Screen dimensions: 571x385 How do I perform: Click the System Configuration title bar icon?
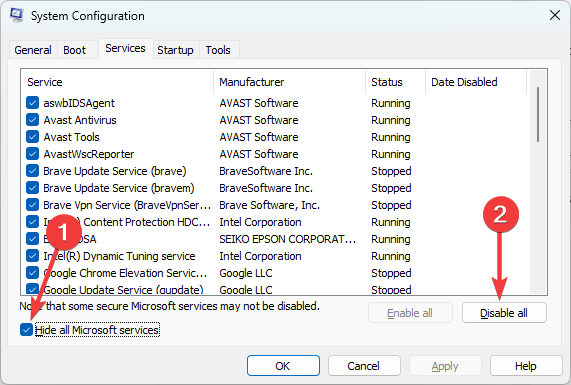[x=17, y=15]
